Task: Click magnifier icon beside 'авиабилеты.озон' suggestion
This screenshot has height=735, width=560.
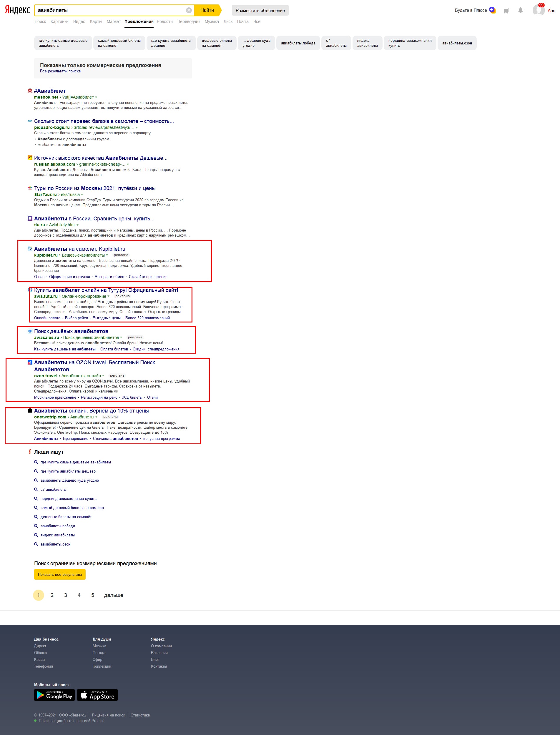Action: [36, 544]
